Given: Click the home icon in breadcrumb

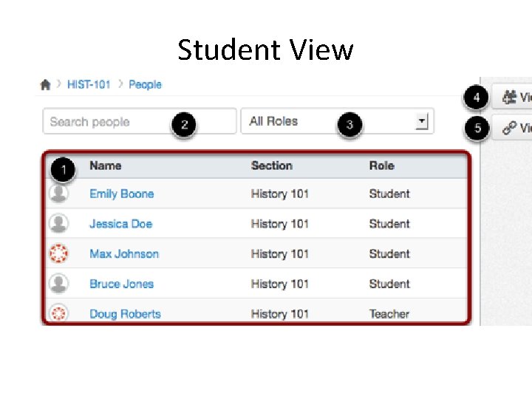Looking at the screenshot, I should coord(46,85).
